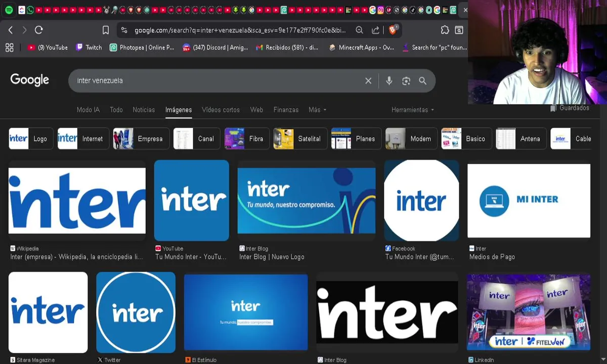
Task: Open the extensions puzzle icon
Action: coord(445,30)
